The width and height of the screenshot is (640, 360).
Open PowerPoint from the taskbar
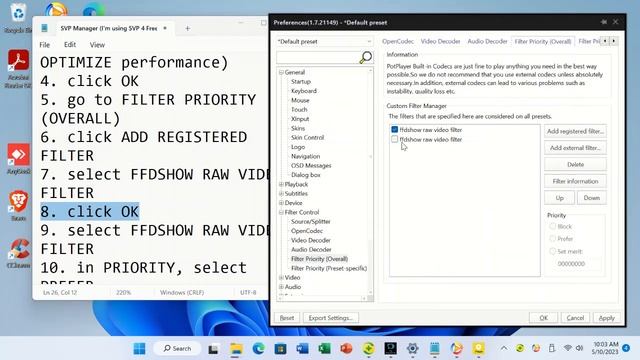(x=346, y=349)
